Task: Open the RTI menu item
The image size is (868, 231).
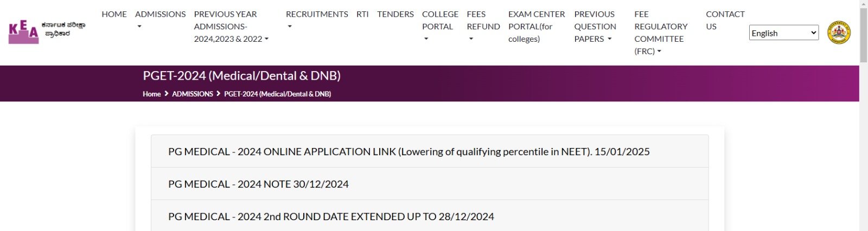Action: [362, 14]
